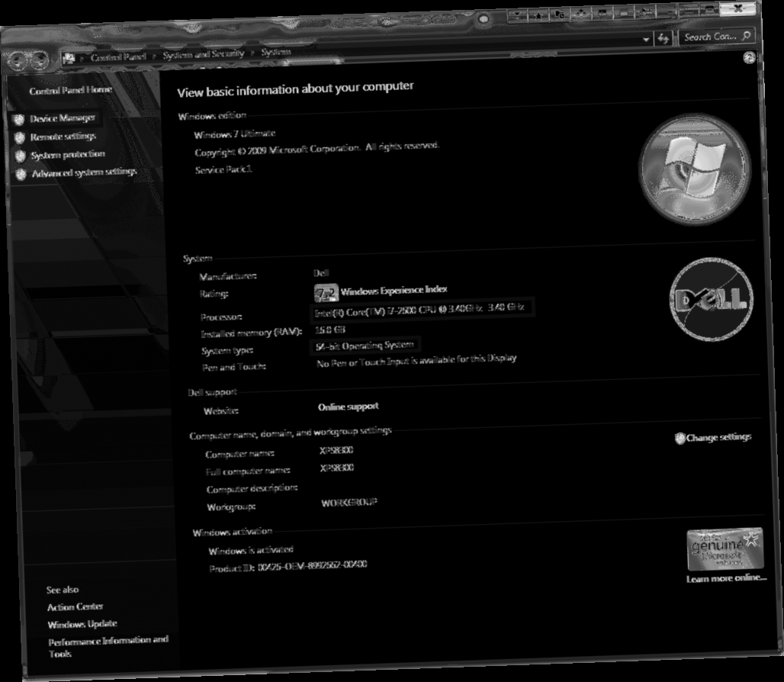Open Performance Information and Tools

point(108,647)
